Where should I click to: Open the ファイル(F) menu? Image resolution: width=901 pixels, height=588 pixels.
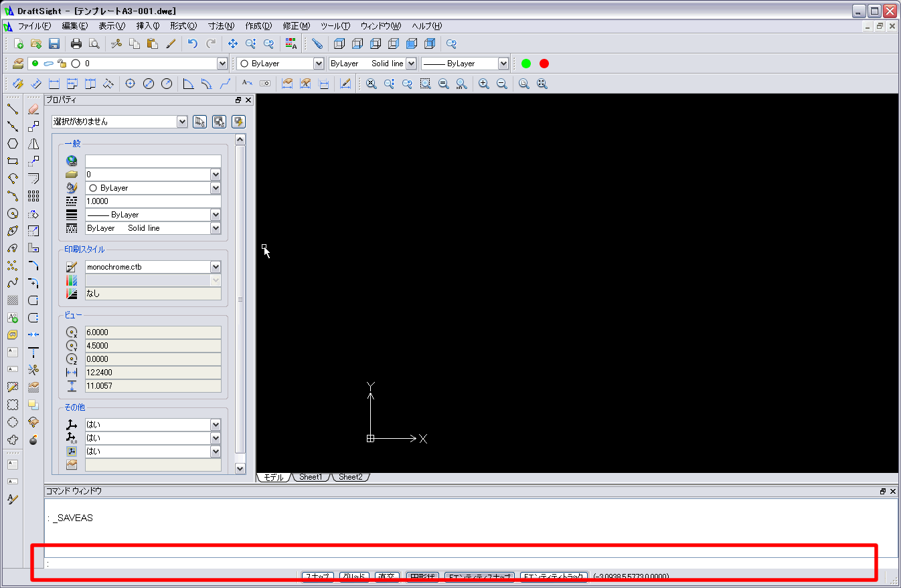tap(34, 26)
